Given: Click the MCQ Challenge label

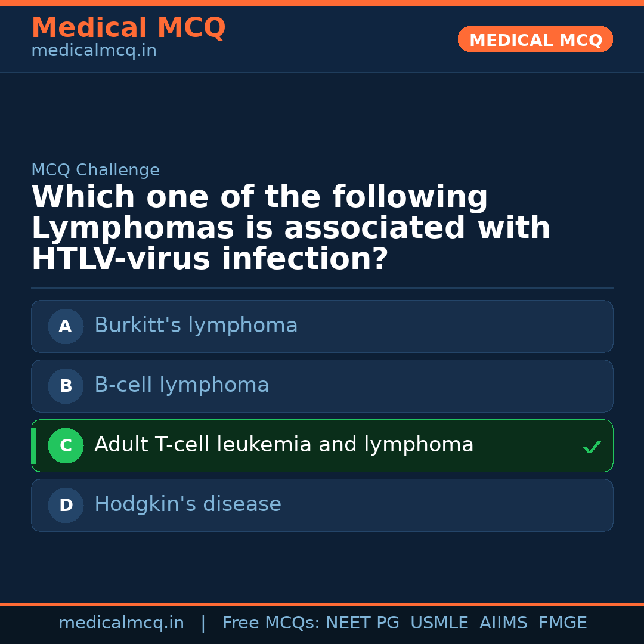Looking at the screenshot, I should 95,170.
